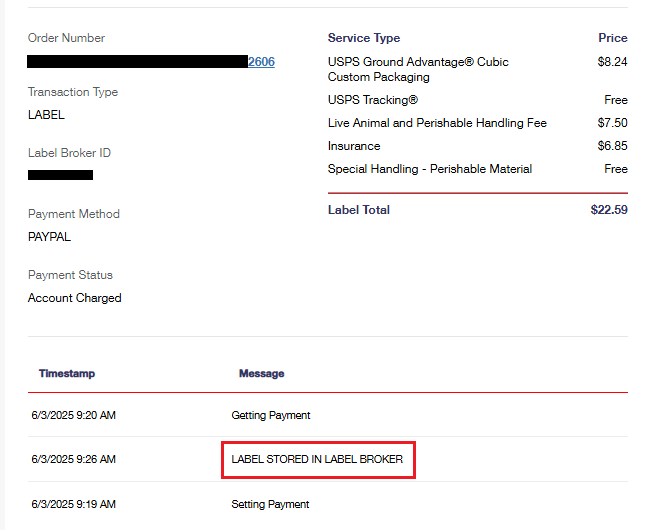Image resolution: width=667 pixels, height=530 pixels.
Task: Select the Account Charged payment status
Action: coord(75,298)
